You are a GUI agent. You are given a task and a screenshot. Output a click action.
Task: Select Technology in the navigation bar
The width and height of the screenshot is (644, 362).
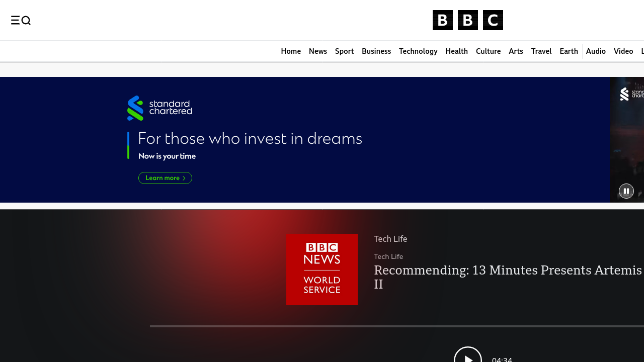coord(418,51)
